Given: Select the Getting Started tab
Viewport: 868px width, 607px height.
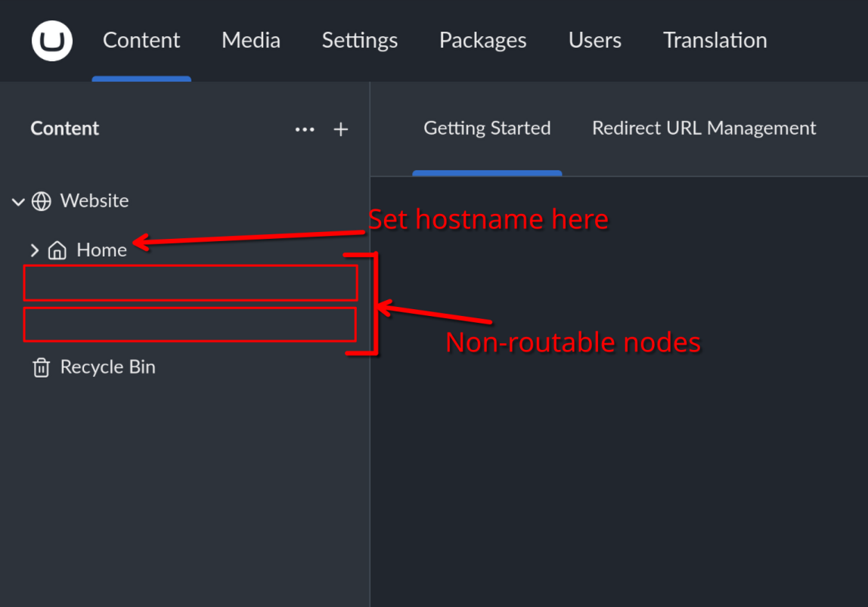Looking at the screenshot, I should (487, 129).
